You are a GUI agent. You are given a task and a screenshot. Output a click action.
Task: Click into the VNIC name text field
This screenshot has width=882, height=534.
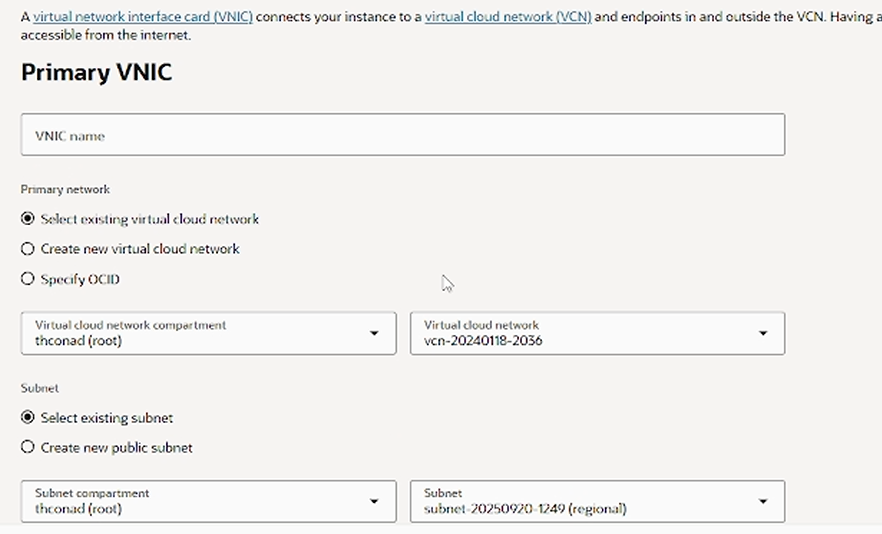402,135
